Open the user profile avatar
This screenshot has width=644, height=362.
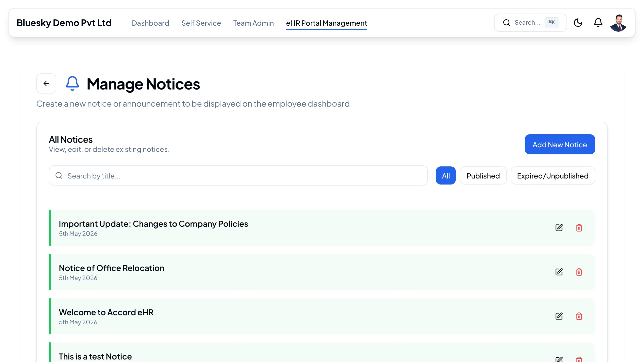point(618,23)
